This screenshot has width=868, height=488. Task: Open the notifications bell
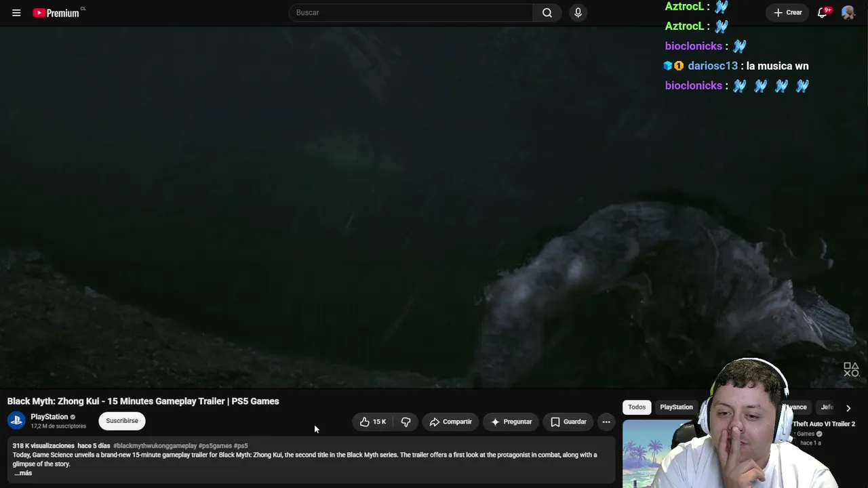coord(823,13)
